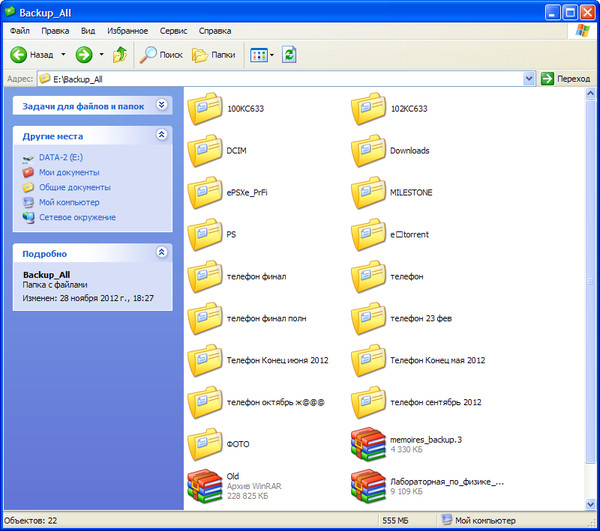Open the Мои документы link

68,172
